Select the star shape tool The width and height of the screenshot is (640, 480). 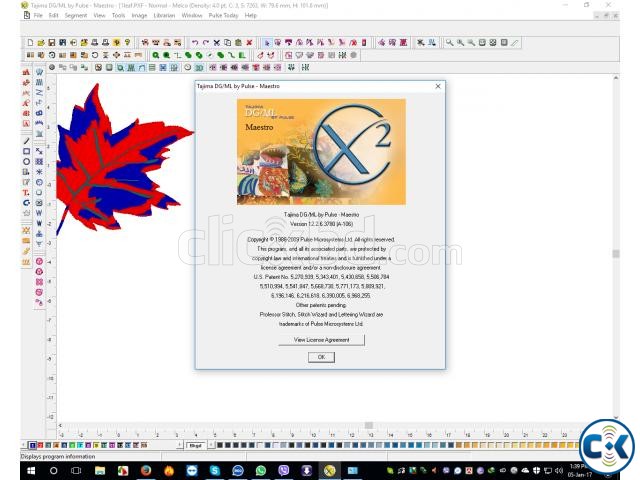26,213
